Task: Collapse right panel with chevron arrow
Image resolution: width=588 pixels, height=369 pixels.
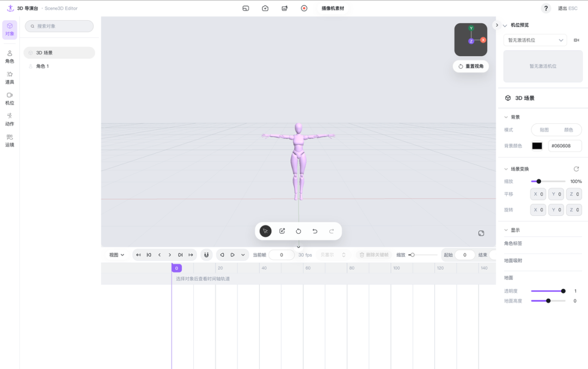Action: pos(497,25)
